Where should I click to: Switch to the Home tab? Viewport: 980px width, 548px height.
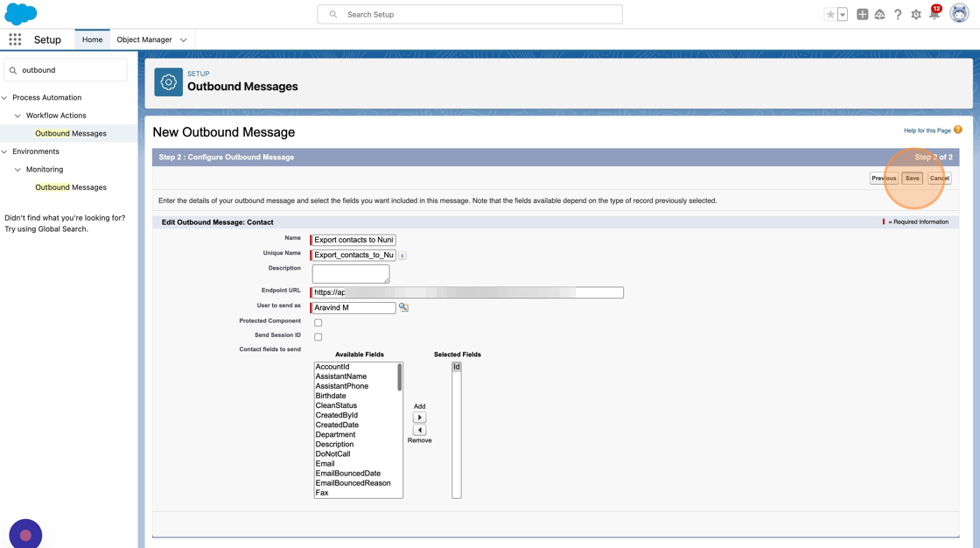tap(92, 39)
